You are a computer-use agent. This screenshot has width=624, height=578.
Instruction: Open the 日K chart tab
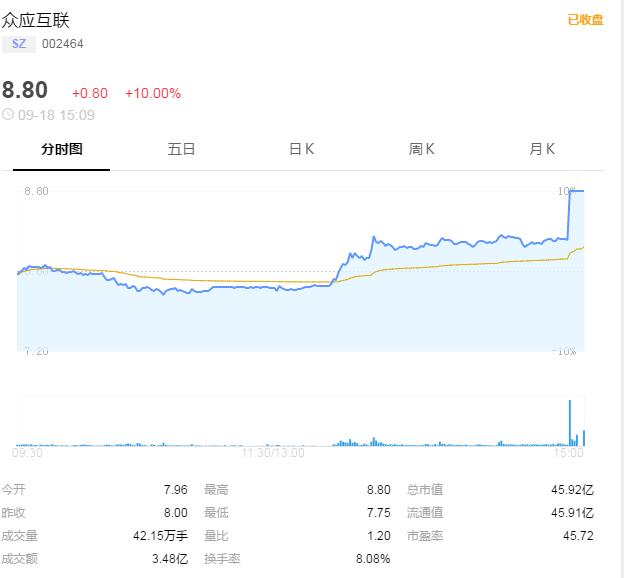coord(301,149)
